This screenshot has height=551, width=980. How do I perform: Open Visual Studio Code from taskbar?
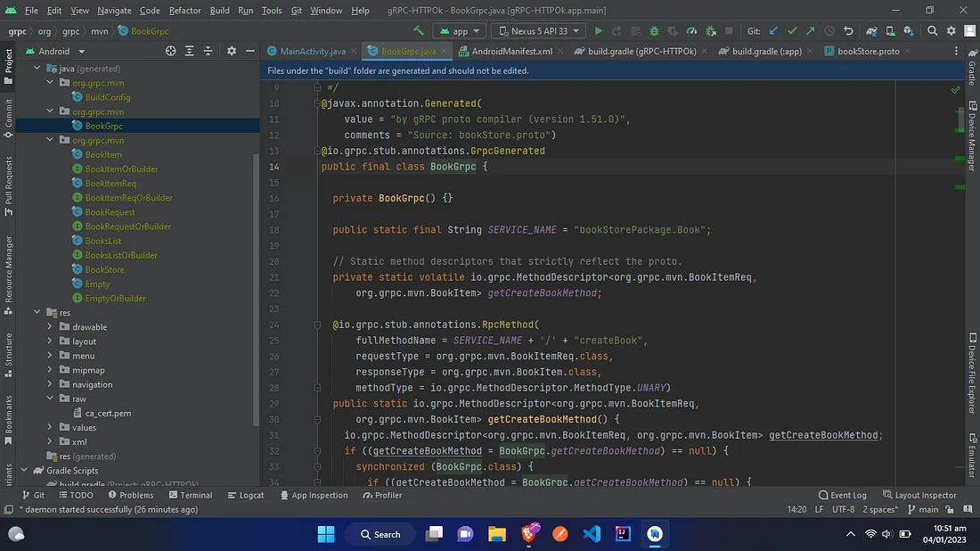[592, 534]
